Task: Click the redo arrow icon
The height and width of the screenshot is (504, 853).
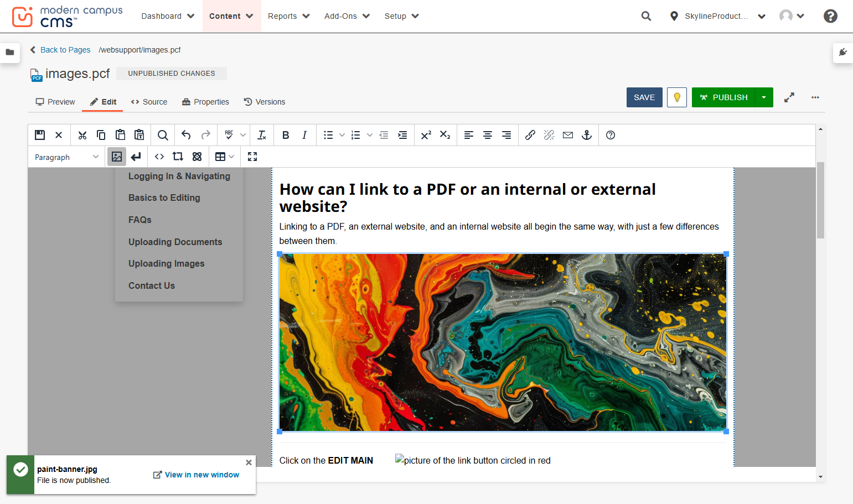Action: tap(205, 135)
